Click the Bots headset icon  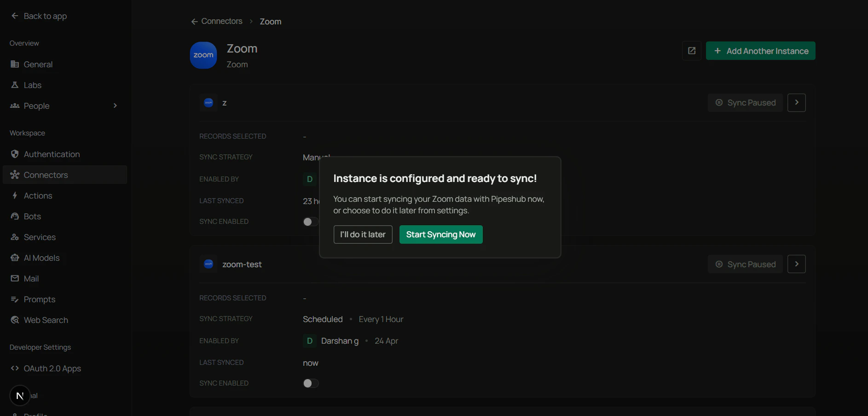(x=15, y=216)
